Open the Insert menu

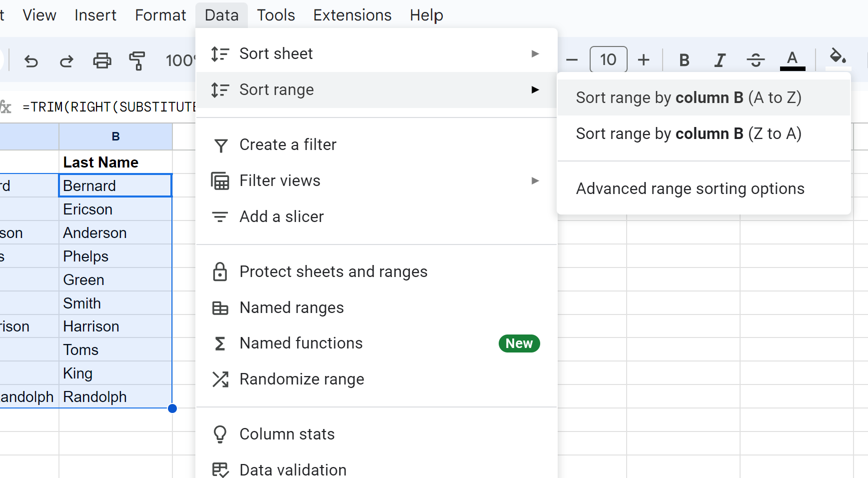(x=95, y=15)
